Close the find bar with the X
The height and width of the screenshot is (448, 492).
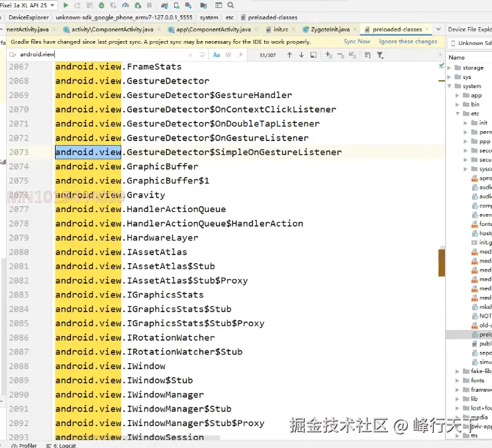[x=440, y=54]
